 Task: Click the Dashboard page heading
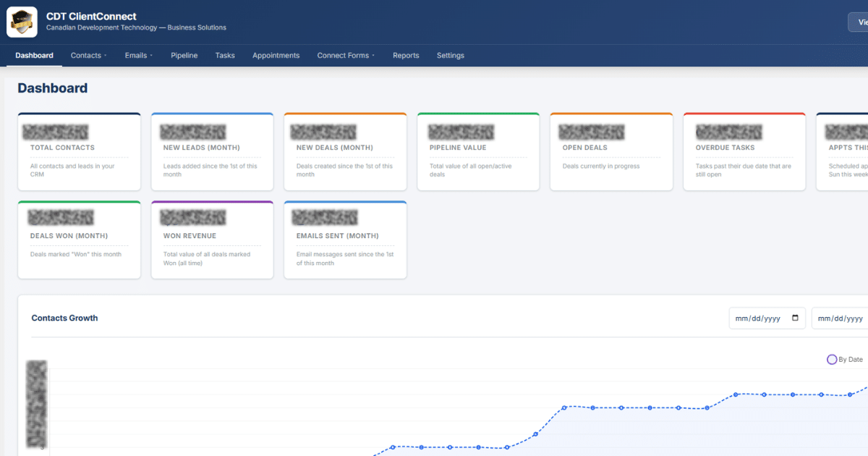tap(53, 88)
